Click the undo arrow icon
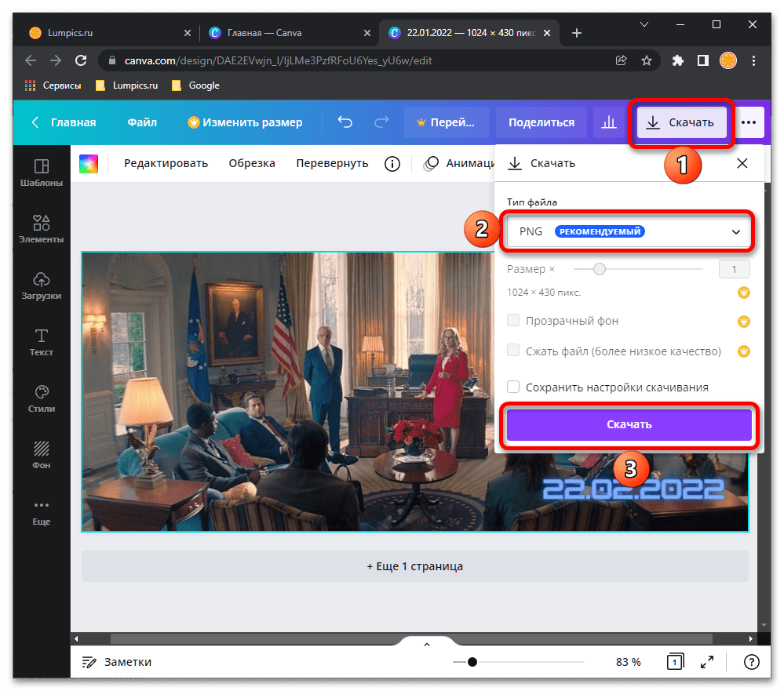This screenshot has width=784, height=691. 345,122
